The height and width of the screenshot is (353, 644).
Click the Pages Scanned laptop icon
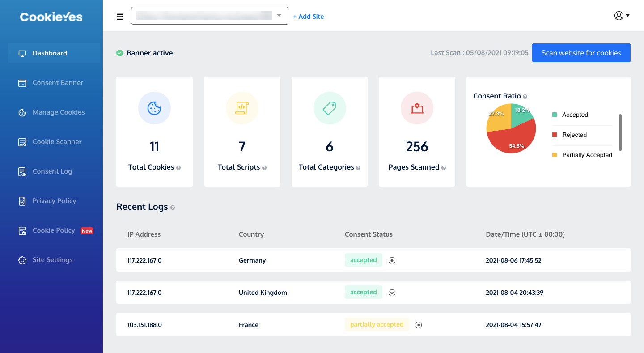(x=417, y=108)
